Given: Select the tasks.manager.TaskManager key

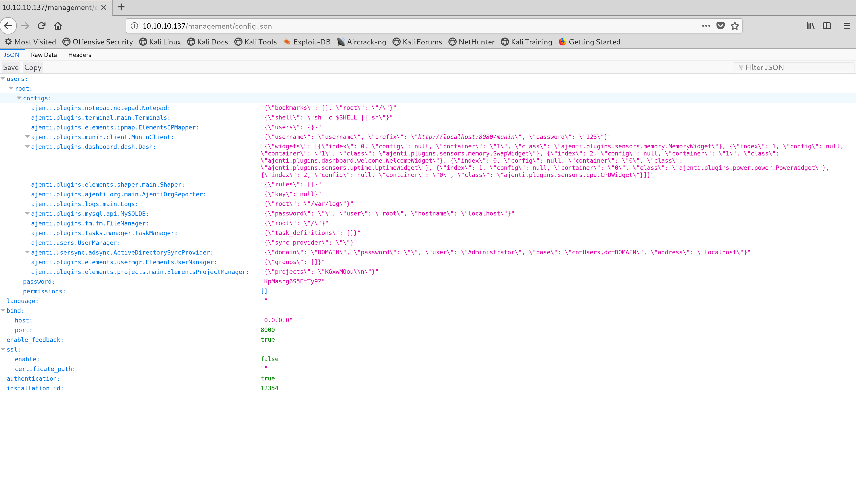Looking at the screenshot, I should pyautogui.click(x=104, y=233).
